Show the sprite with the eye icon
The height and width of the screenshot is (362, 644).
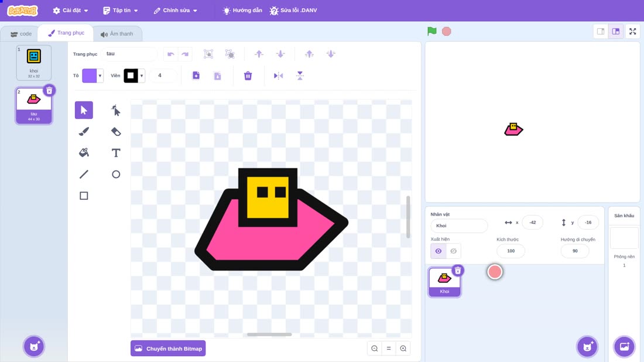pos(439,251)
